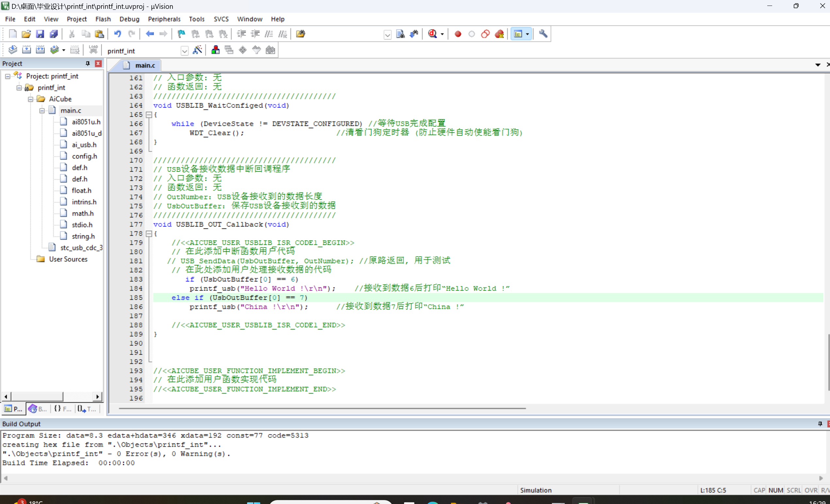Open the Peripherals menu
This screenshot has height=504, width=830.
[x=164, y=19]
